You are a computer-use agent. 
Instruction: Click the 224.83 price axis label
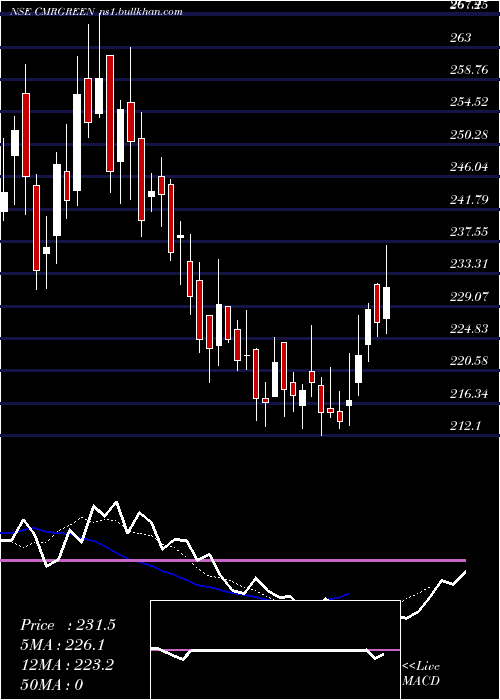[469, 329]
